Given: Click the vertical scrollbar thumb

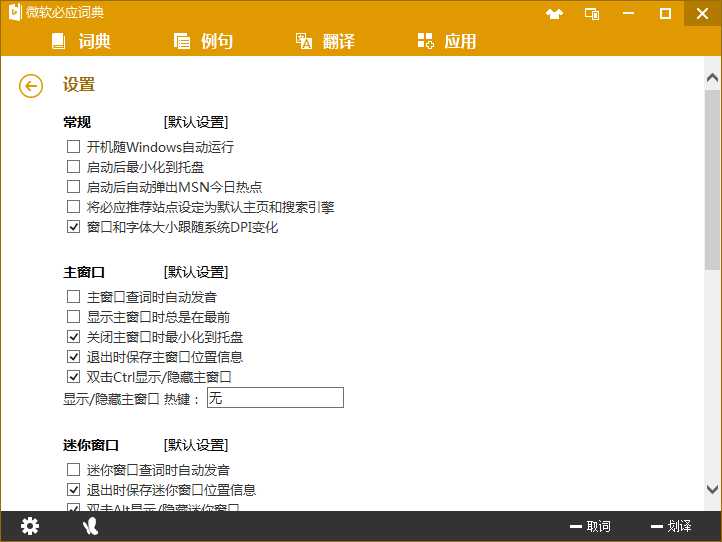Looking at the screenshot, I should coord(712,180).
